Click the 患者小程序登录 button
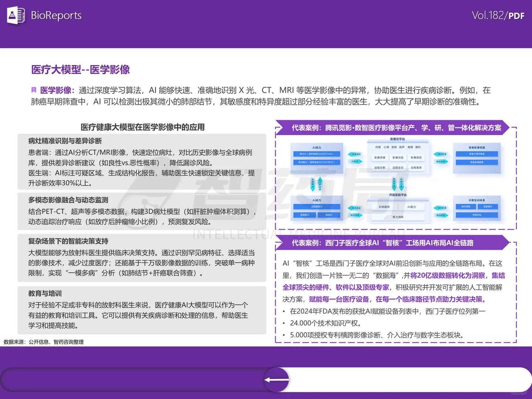 coord(477,154)
